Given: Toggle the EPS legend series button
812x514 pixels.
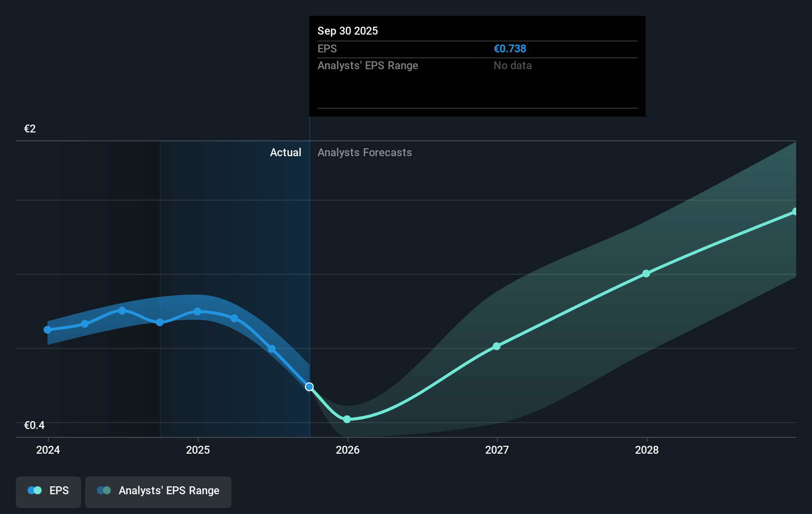Looking at the screenshot, I should [x=48, y=491].
